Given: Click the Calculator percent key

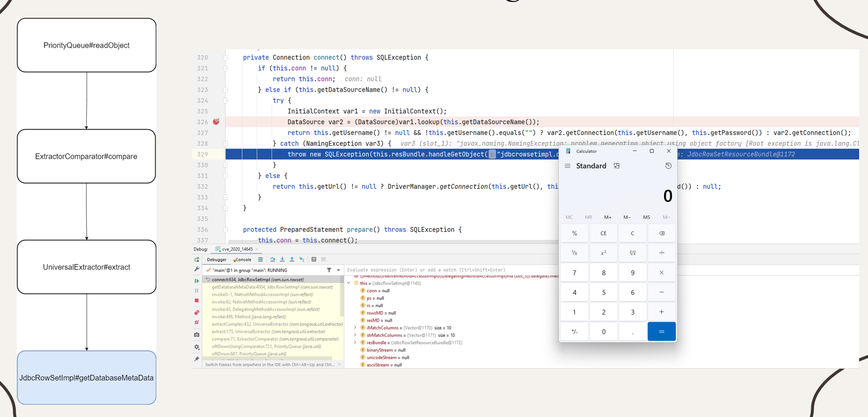Looking at the screenshot, I should (575, 233).
